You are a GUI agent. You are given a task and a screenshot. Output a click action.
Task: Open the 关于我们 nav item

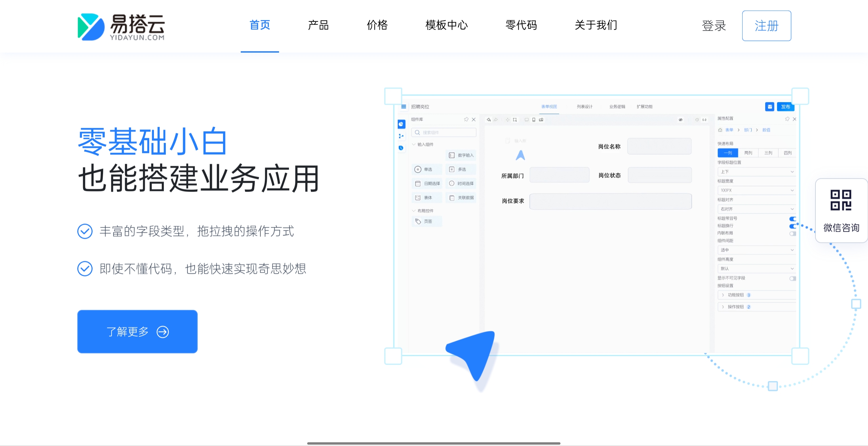tap(596, 25)
